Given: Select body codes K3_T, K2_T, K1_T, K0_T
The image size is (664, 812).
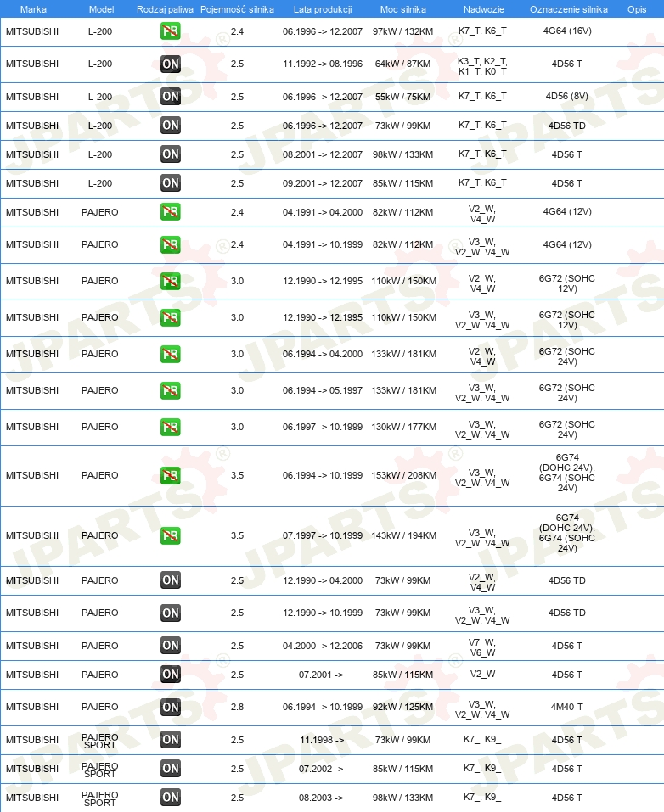Looking at the screenshot, I should [x=482, y=66].
